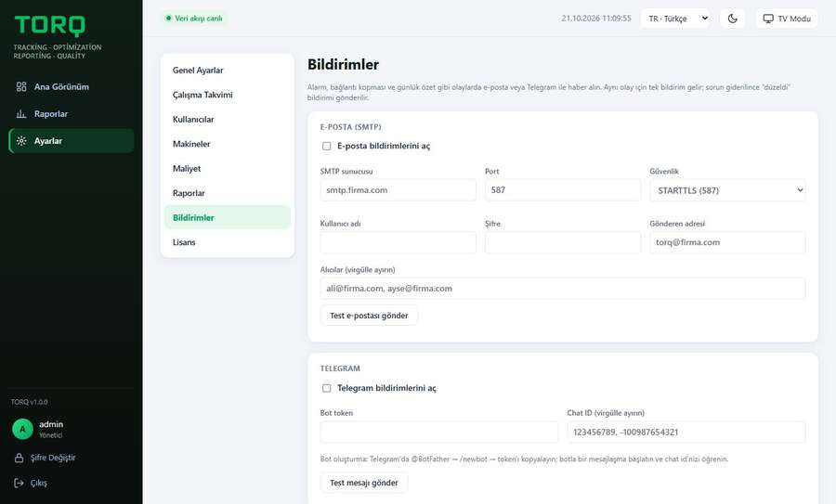Click the Port input field
Viewport: 836px width, 504px height.
coord(563,190)
